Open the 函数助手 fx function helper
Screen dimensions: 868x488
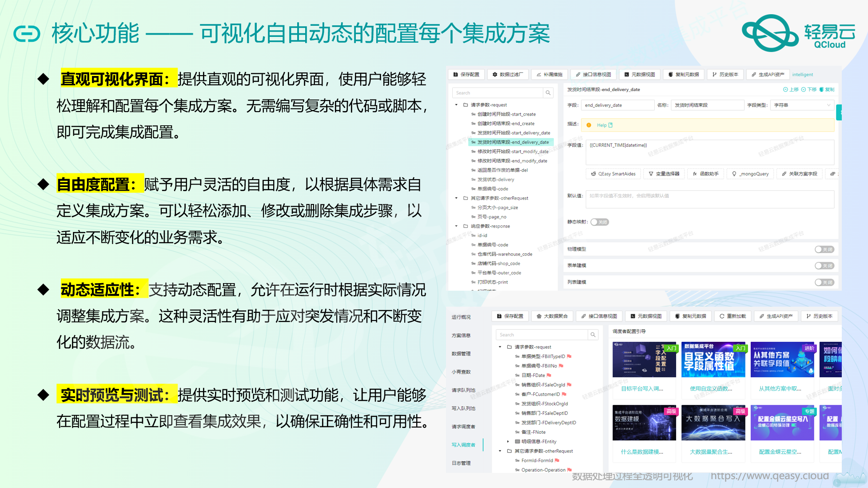[705, 174]
